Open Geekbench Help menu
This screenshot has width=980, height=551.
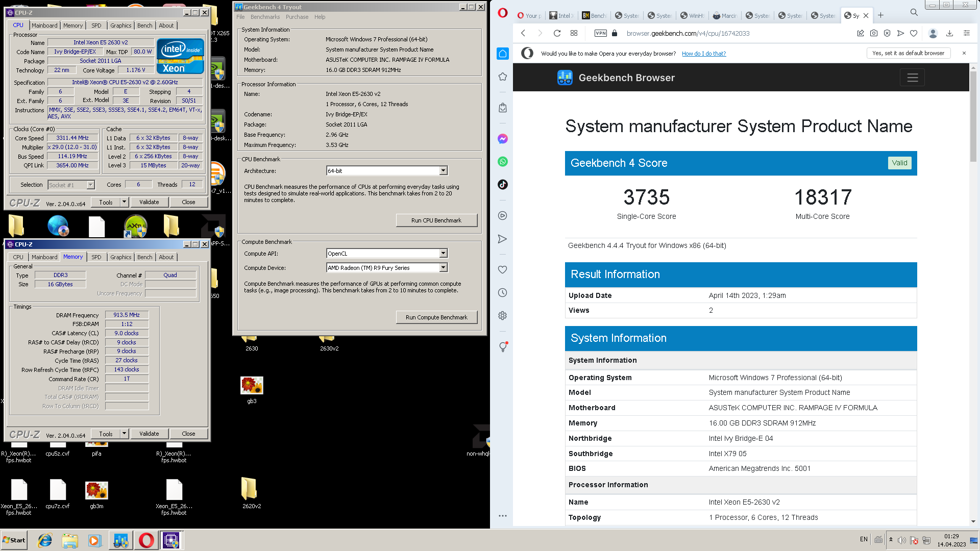320,17
